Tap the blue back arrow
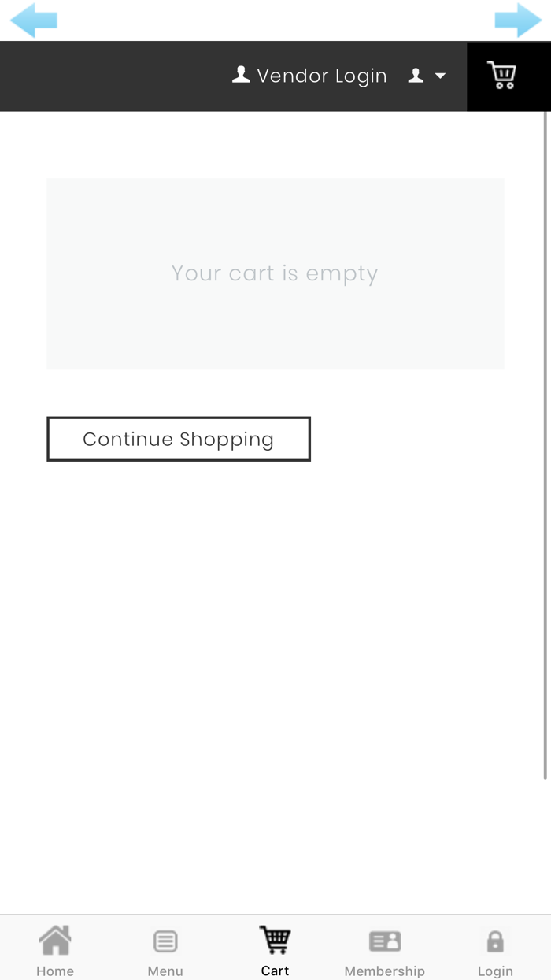Image resolution: width=551 pixels, height=980 pixels. pyautogui.click(x=34, y=20)
